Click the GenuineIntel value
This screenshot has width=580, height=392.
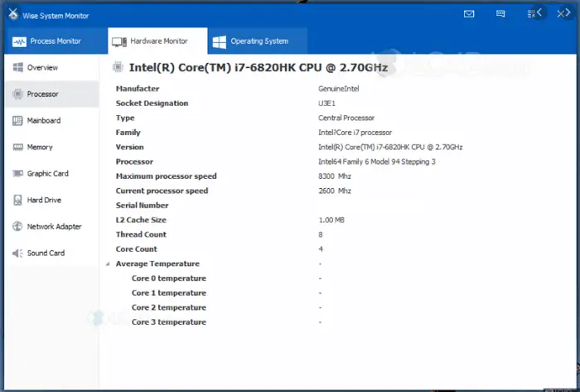[338, 89]
